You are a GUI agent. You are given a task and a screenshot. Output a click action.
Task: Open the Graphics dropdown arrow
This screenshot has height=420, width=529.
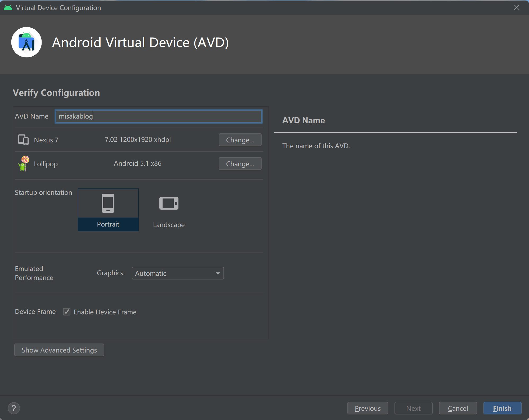[218, 273]
